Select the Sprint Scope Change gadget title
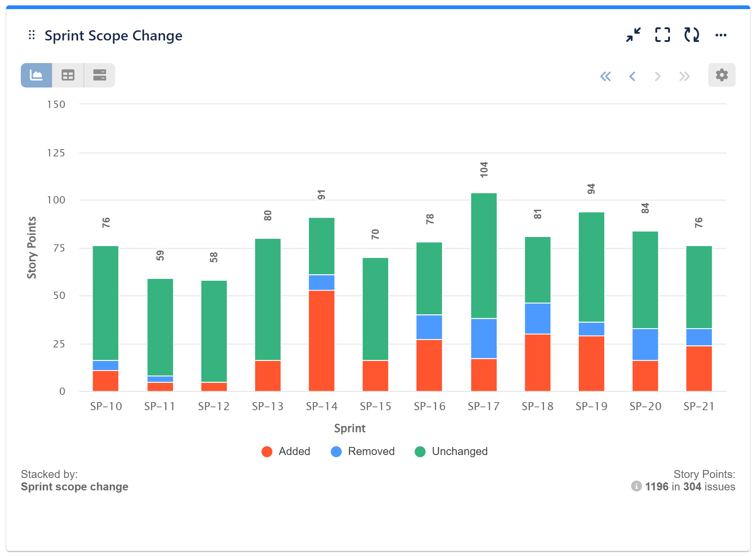The width and height of the screenshot is (756, 556). click(x=113, y=35)
